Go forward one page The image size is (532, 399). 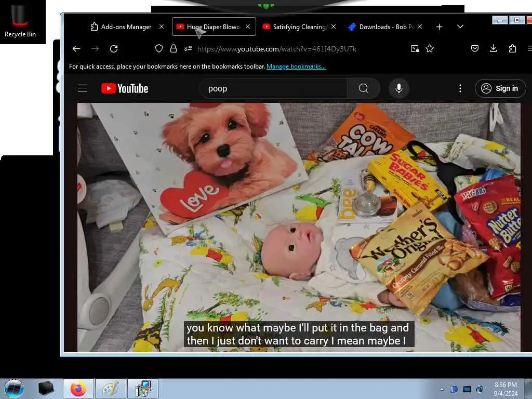click(96, 49)
